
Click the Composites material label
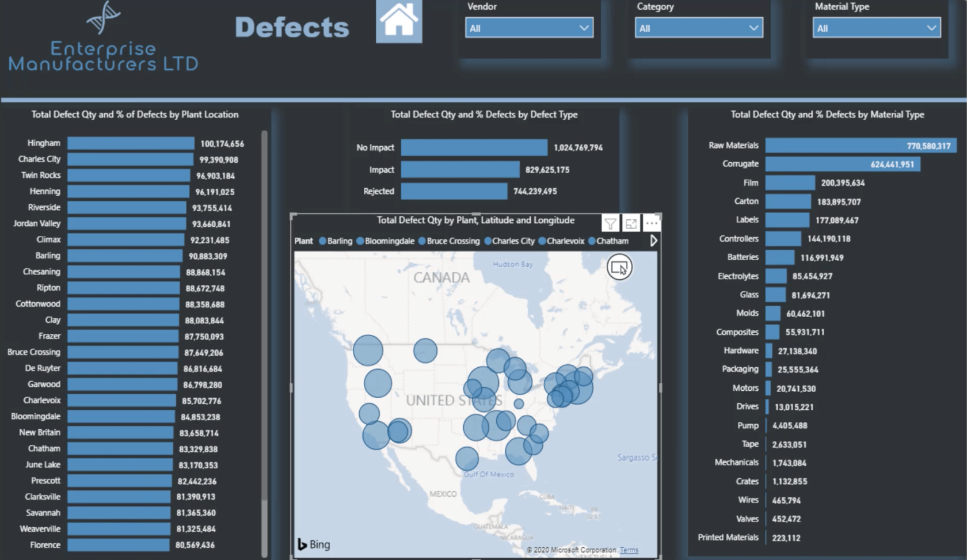737,332
